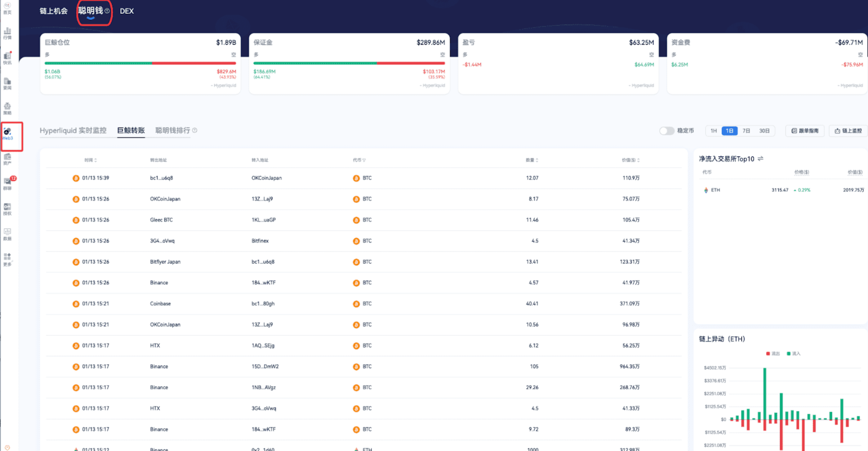
Task: Click the 跟单指南 button
Action: 805,131
